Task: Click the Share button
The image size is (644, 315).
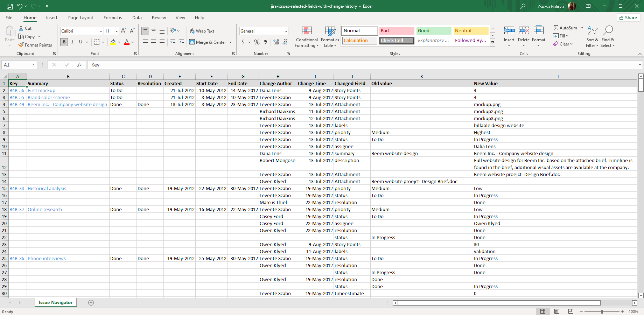Action: coord(628,17)
